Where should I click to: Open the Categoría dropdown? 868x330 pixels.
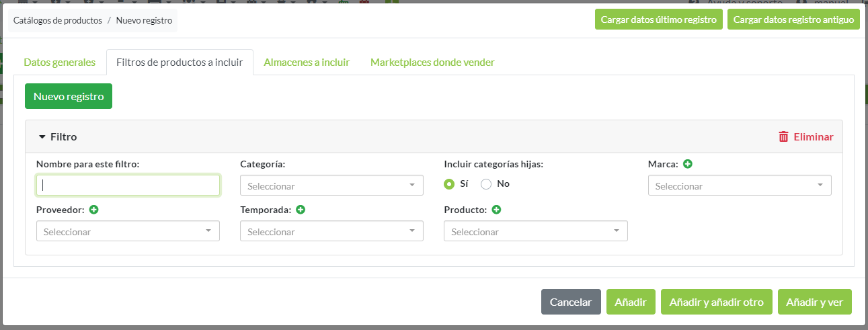tap(331, 185)
